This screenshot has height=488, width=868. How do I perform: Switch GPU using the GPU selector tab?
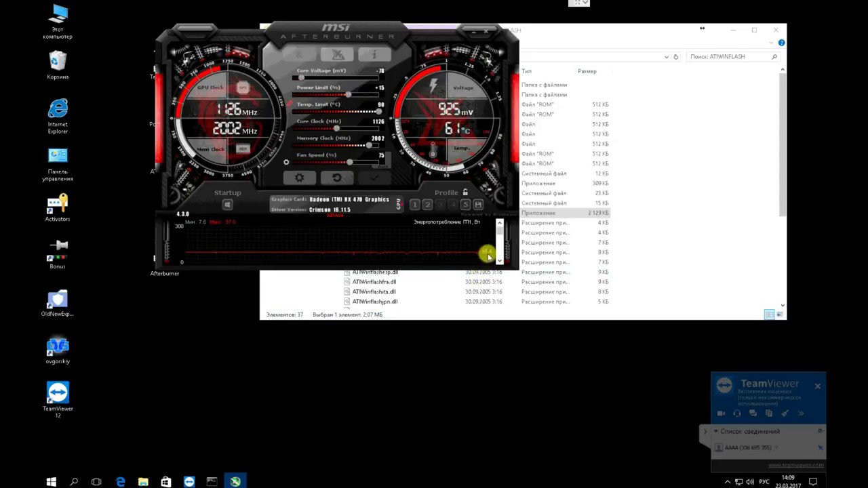(x=398, y=204)
